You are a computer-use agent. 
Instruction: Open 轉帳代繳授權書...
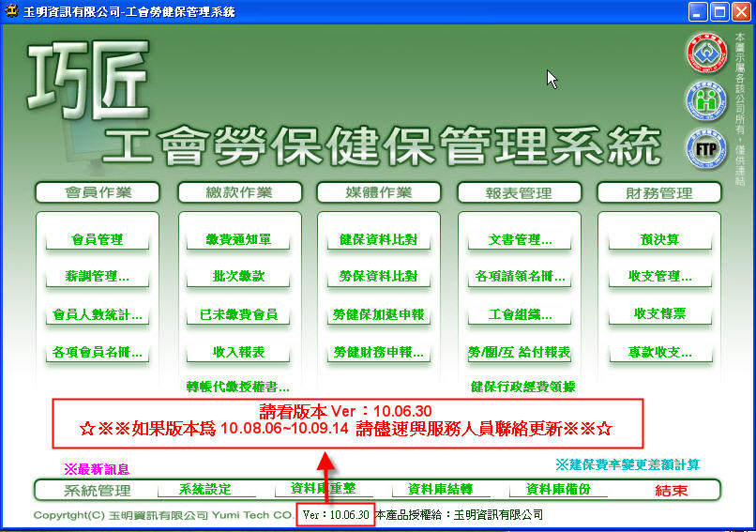pyautogui.click(x=237, y=387)
